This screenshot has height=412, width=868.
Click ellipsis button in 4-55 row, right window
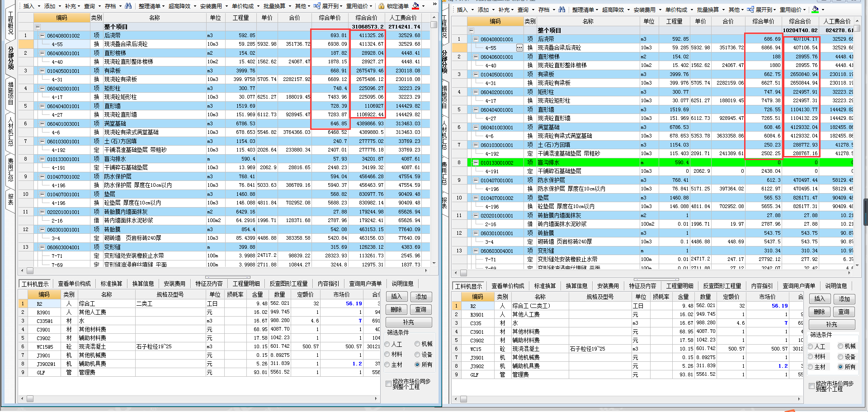click(x=519, y=47)
